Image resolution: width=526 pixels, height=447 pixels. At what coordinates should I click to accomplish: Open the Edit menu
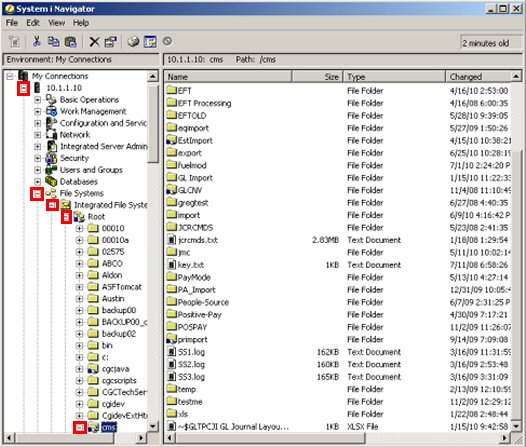pos(33,23)
